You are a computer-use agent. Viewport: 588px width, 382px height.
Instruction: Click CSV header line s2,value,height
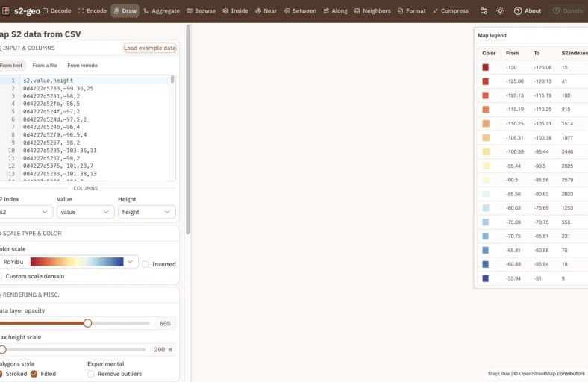(x=48, y=81)
